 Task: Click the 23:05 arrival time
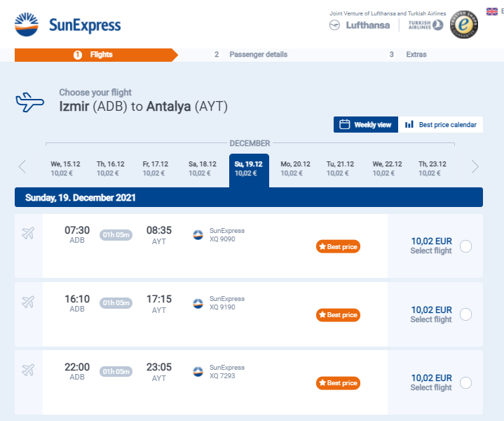point(159,367)
